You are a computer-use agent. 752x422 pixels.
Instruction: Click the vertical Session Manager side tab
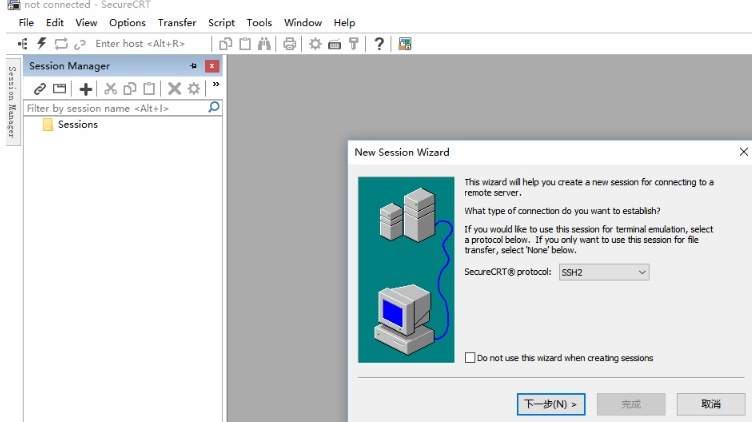[x=13, y=102]
